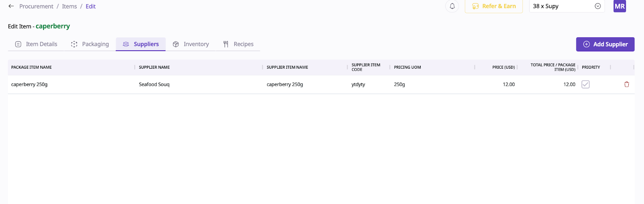644x204 pixels.
Task: Click the Packaging tab icon
Action: point(74,44)
